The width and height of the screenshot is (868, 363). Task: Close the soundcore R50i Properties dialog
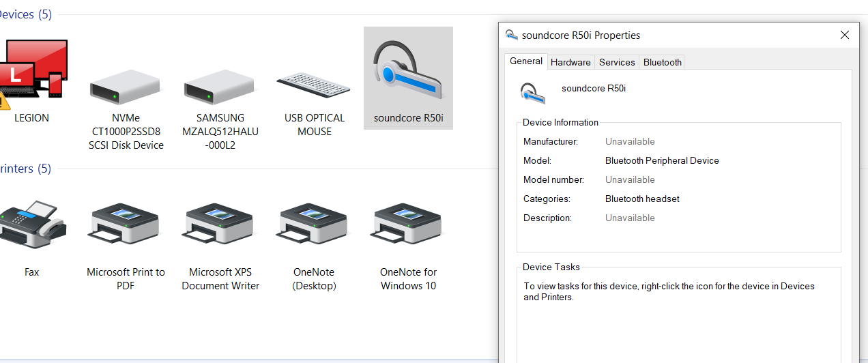pyautogui.click(x=845, y=35)
